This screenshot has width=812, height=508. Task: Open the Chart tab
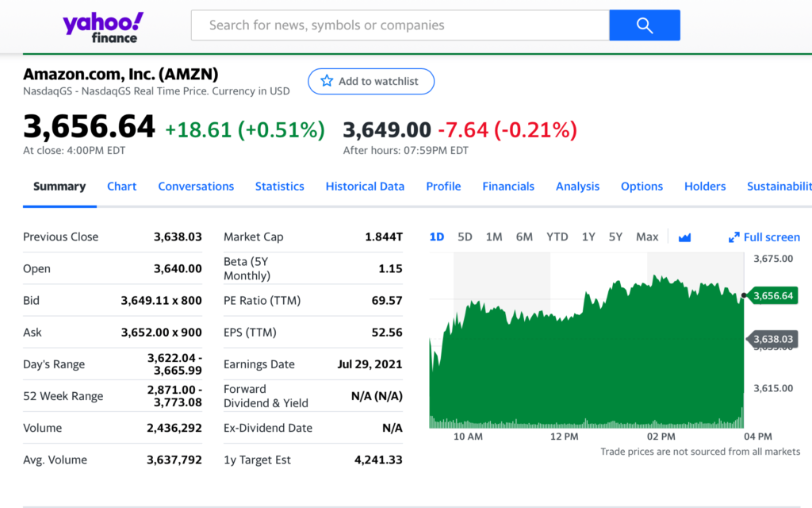(x=121, y=187)
